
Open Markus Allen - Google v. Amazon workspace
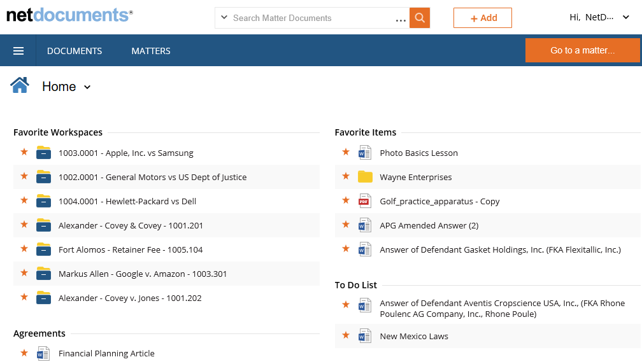coord(143,274)
